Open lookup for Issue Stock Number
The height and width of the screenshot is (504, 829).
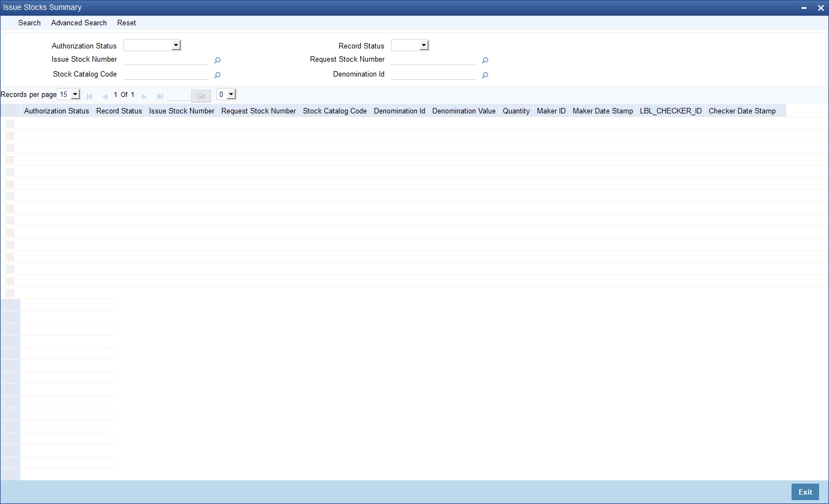[217, 61]
